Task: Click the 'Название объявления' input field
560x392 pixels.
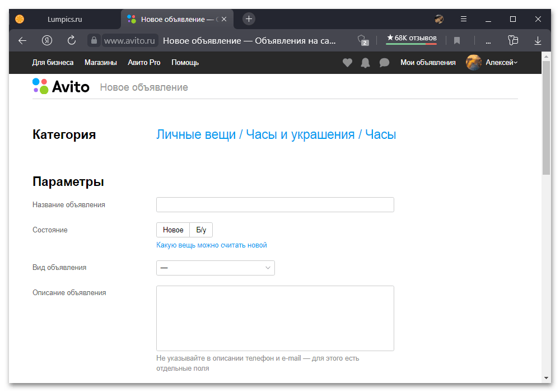Action: pyautogui.click(x=275, y=205)
